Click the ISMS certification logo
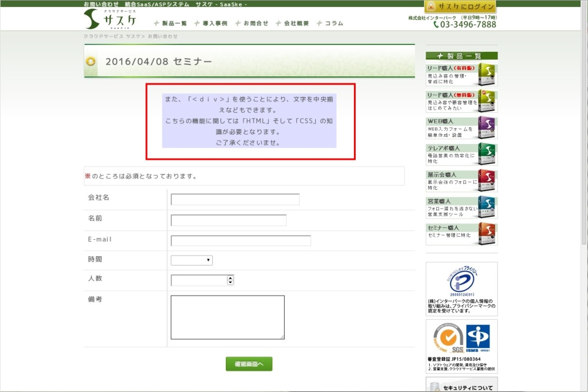This screenshot has width=588, height=392. coord(477,337)
